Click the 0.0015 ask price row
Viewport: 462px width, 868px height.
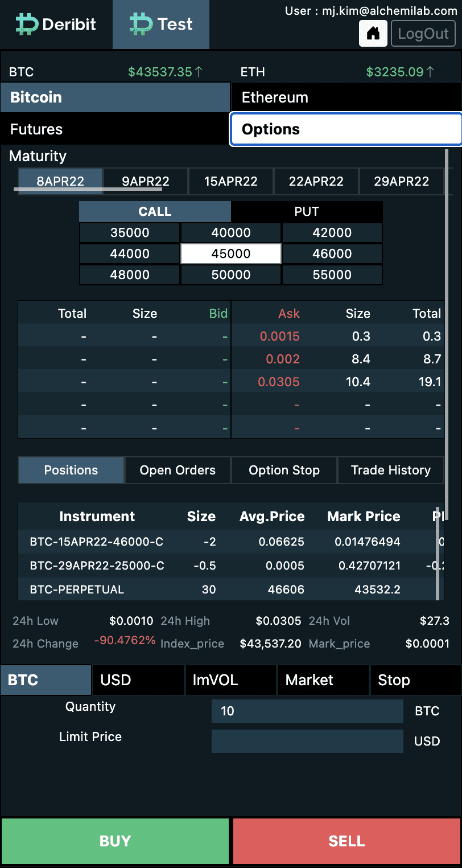click(x=337, y=336)
